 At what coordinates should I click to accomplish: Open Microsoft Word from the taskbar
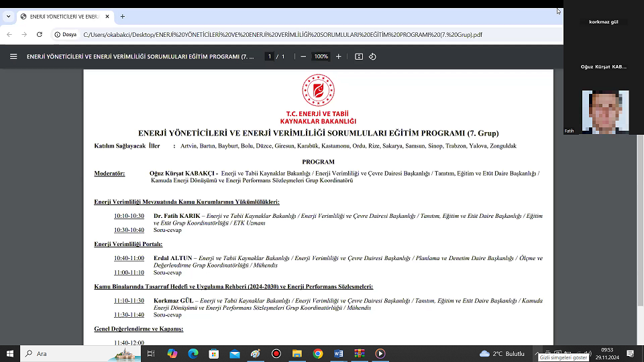click(338, 353)
